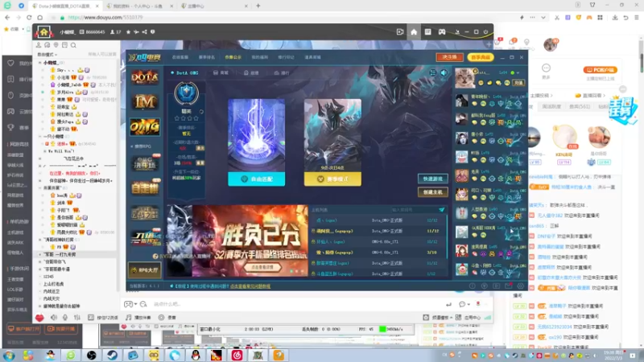Expand the 12345 sub-channel in tree

[x=40, y=277]
